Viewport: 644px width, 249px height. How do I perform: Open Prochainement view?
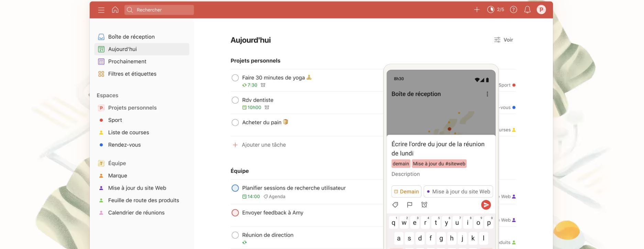(x=142, y=61)
